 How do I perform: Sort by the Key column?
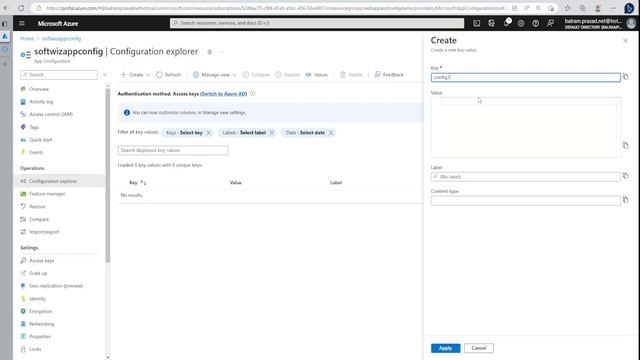pos(138,182)
